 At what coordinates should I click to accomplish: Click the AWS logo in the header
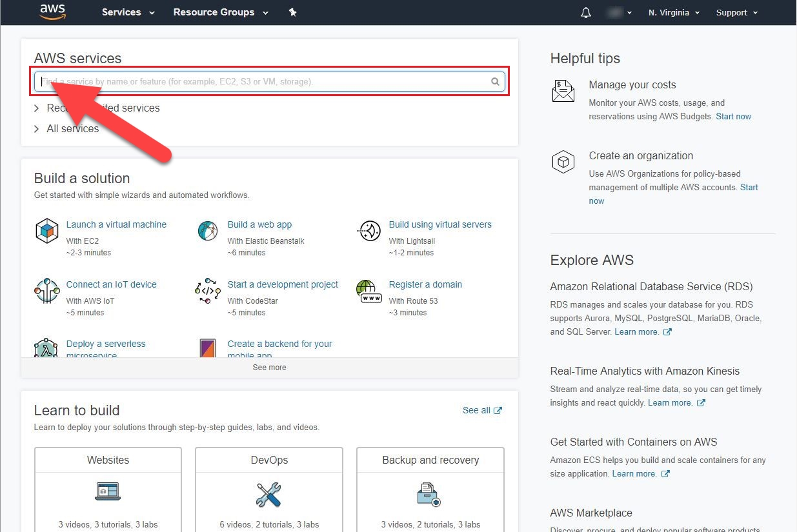pyautogui.click(x=53, y=12)
